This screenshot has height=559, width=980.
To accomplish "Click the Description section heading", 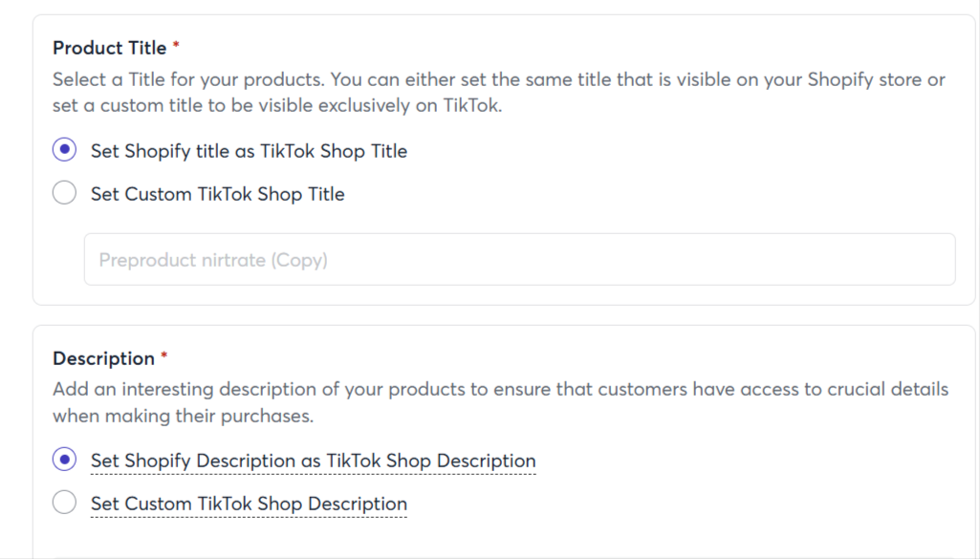I will (x=104, y=358).
